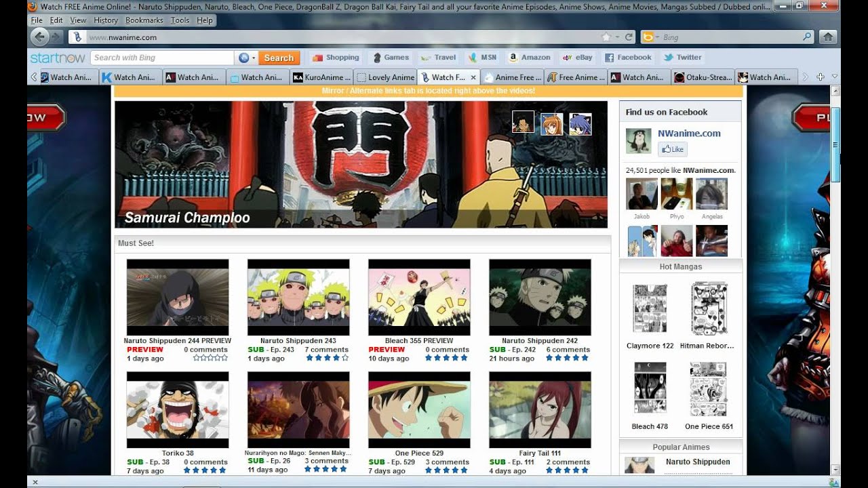
Task: Click the Bing search magnifier icon
Action: coord(807,37)
